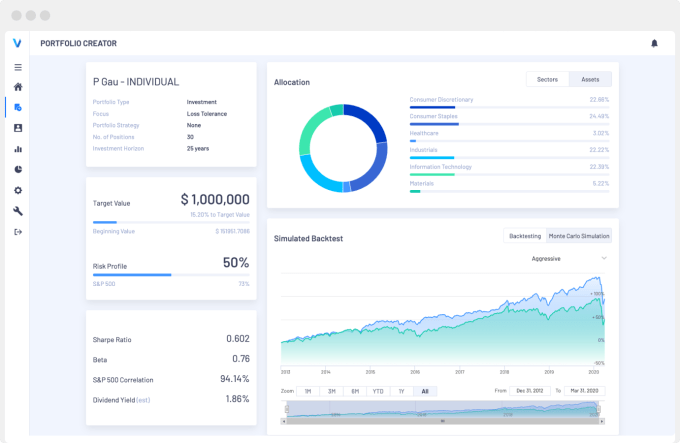Open the wrench tools icon
Screen dimensions: 680x443
coord(18,211)
